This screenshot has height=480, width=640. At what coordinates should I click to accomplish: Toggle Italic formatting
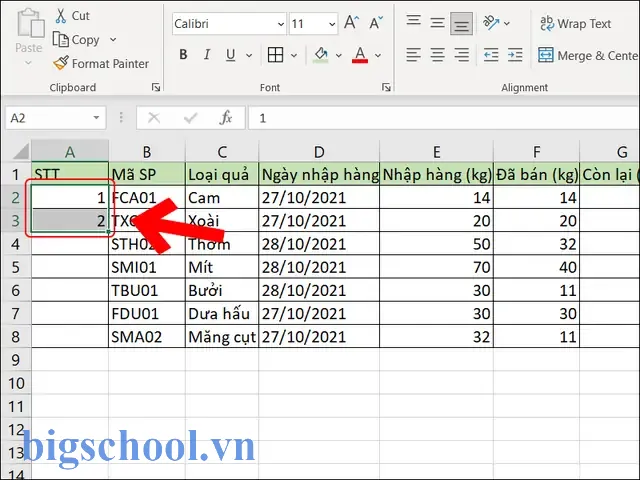click(207, 54)
